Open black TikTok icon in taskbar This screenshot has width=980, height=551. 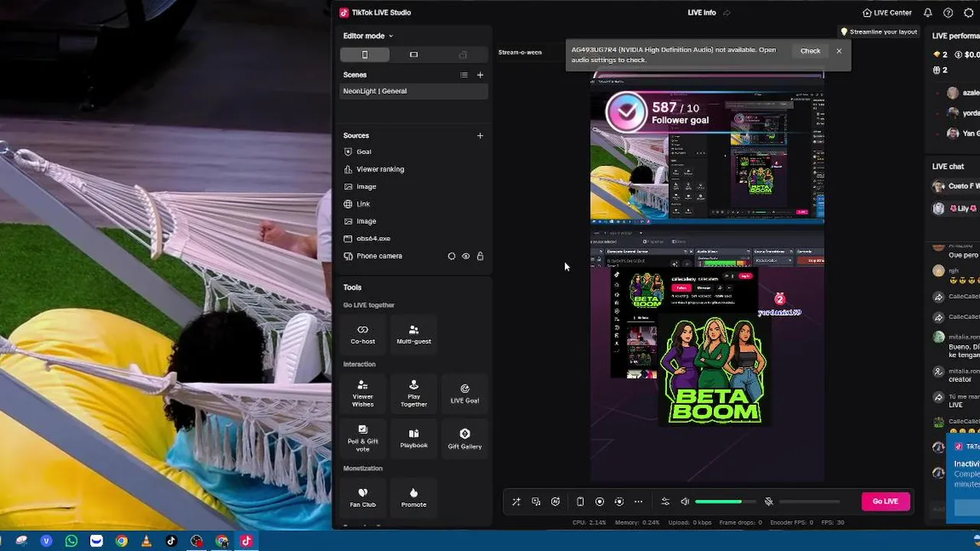coord(171,541)
